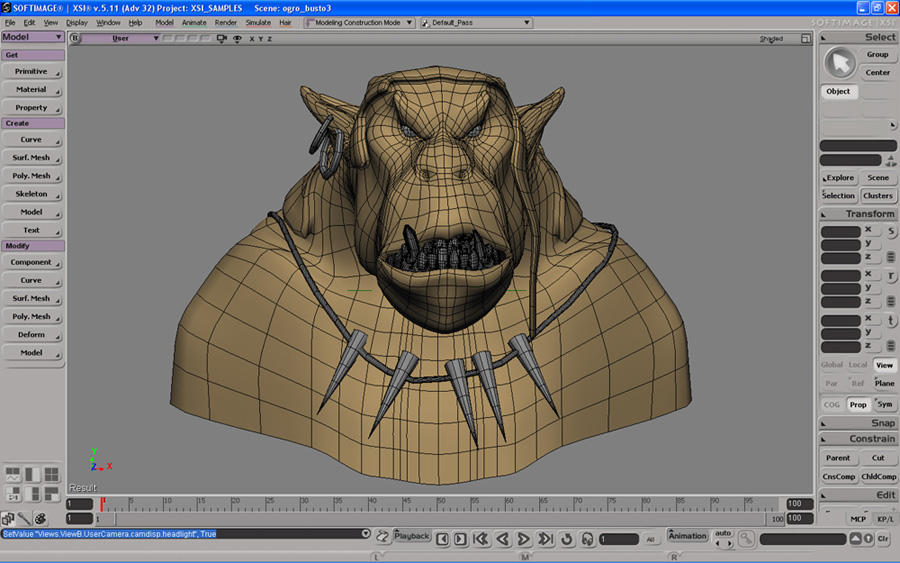Toggle the Prop proportional modeling button
This screenshot has width=900, height=563.
pyautogui.click(x=858, y=405)
